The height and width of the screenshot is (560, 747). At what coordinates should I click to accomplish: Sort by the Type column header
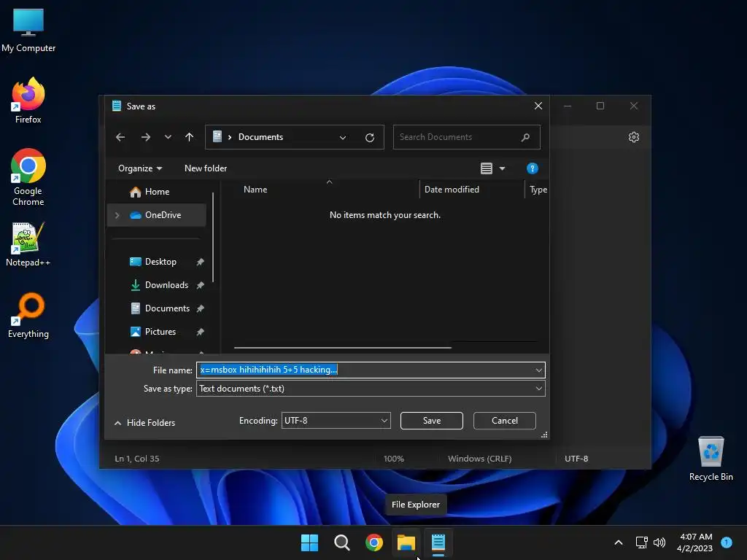point(538,190)
